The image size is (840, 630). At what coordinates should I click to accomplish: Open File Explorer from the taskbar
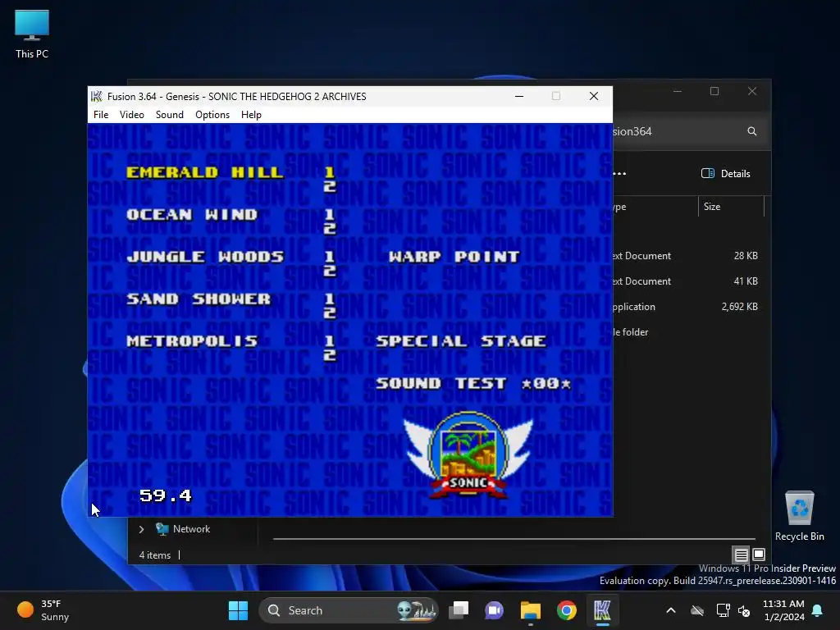[531, 610]
